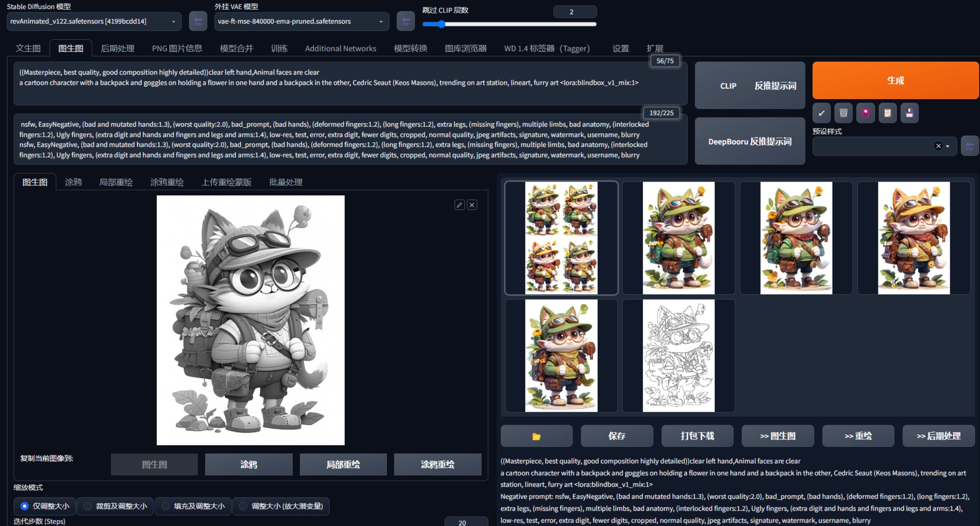
Task: Select the 填充及调整大小 radio option
Action: tap(166, 506)
